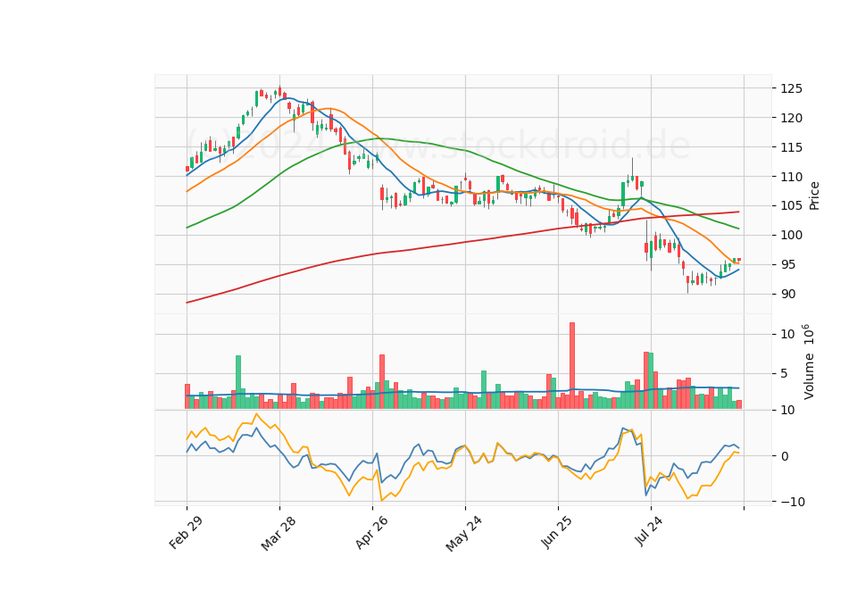This screenshot has height=616, width=857.
Task: Select the 0 tick of oscillator panel
Action: tap(785, 456)
